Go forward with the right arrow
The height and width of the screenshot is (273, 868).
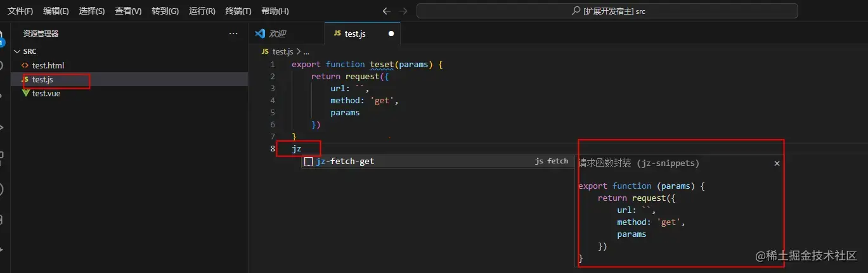point(403,11)
